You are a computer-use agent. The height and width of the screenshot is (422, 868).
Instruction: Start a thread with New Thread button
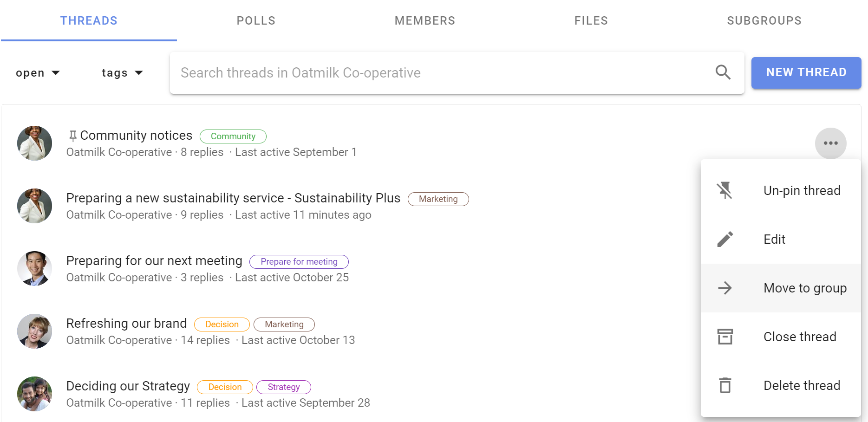[x=806, y=72]
